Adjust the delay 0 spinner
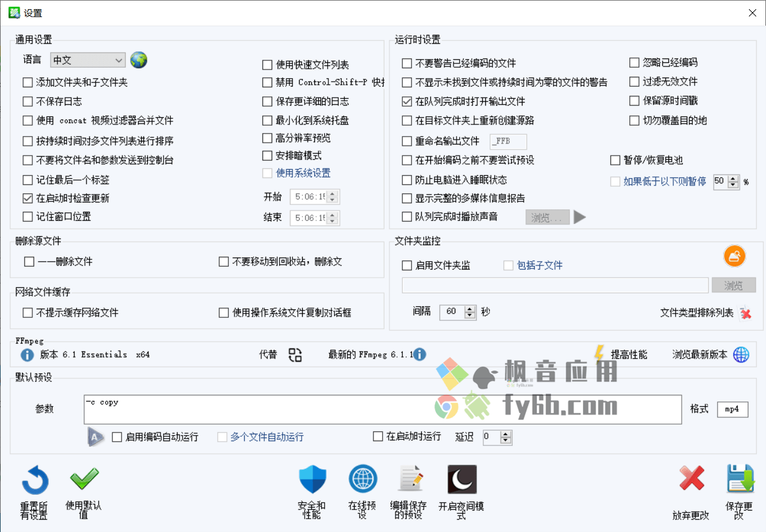The width and height of the screenshot is (766, 532). click(507, 437)
